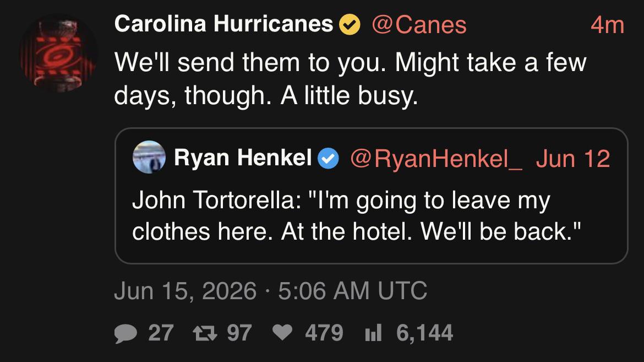Open Ryan Henkel's small profile avatar

click(x=149, y=157)
